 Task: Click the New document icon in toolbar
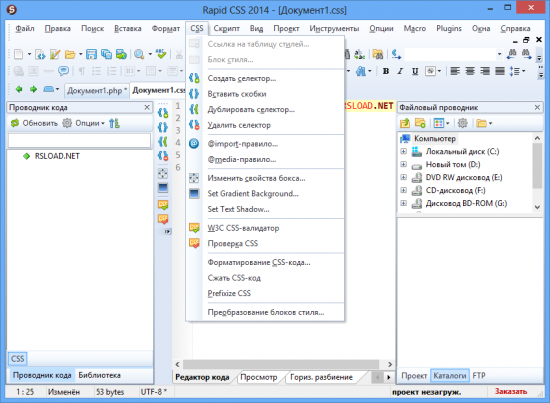tap(18, 54)
